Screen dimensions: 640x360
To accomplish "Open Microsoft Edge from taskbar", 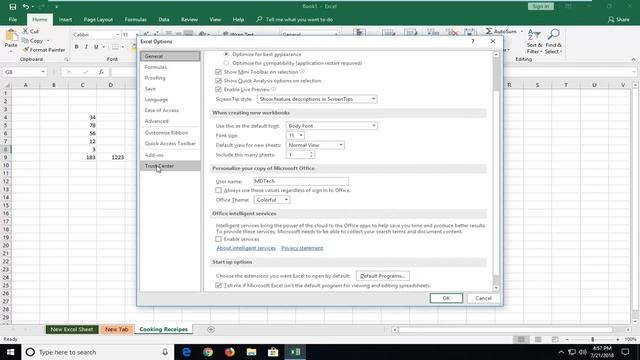I will point(187,352).
